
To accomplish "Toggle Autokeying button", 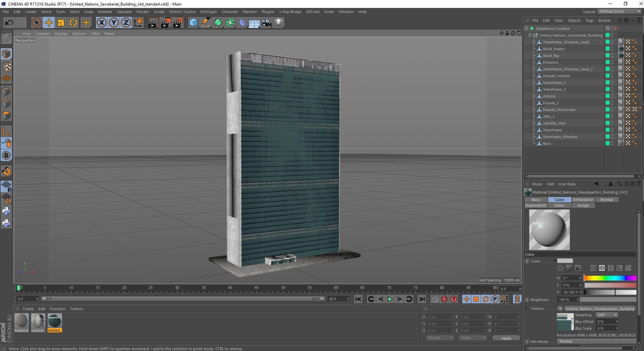I will click(444, 299).
